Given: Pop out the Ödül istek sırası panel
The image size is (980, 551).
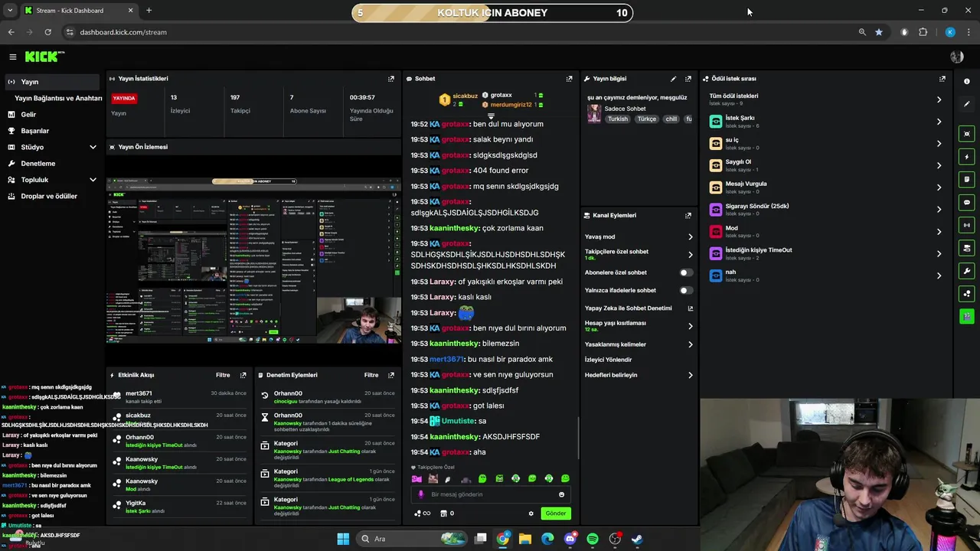Looking at the screenshot, I should pyautogui.click(x=942, y=79).
